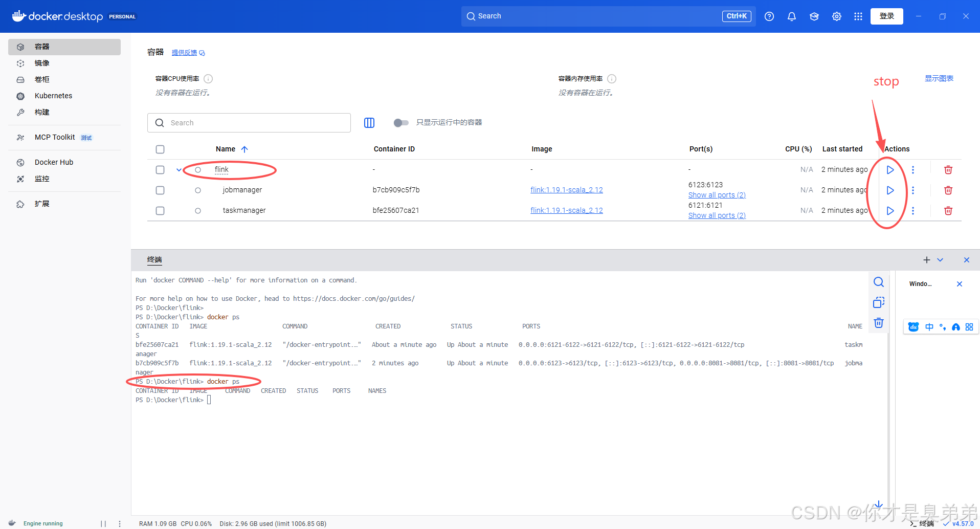Focus the containers Search input field
The width and height of the screenshot is (980, 529).
click(x=249, y=123)
